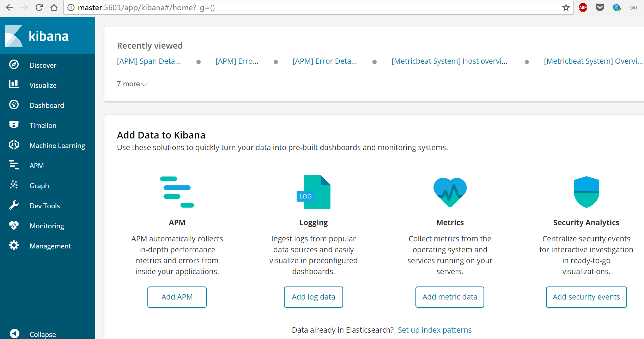Open Discover compass icon in sidebar
The image size is (644, 339).
(14, 64)
